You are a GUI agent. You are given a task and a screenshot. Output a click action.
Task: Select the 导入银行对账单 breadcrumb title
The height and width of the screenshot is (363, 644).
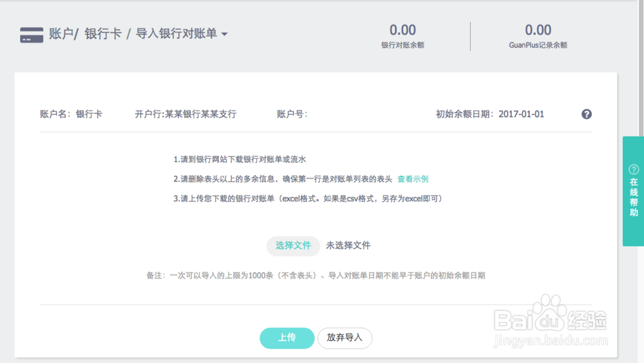pyautogui.click(x=176, y=34)
